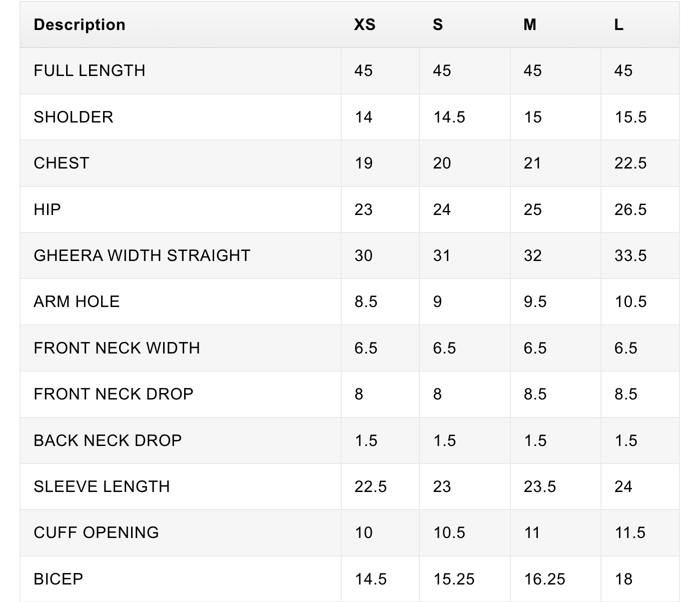700x602 pixels.
Task: Click the FRONT NECK WIDTH label
Action: (x=117, y=348)
